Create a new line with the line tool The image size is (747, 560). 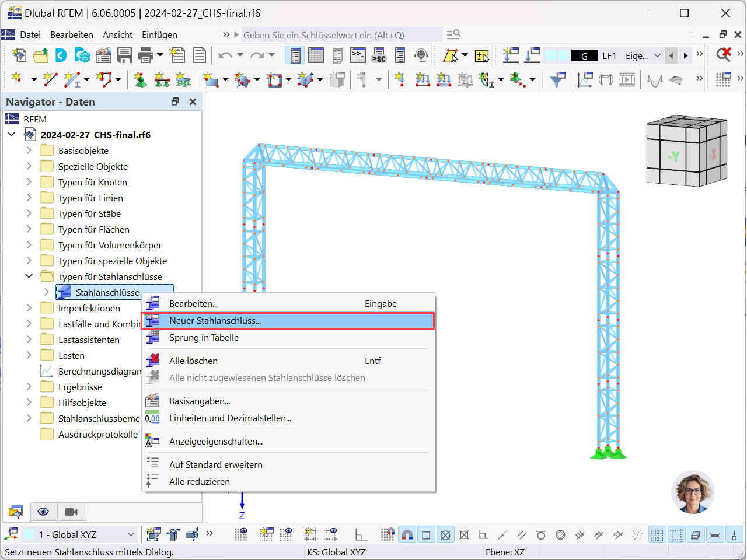[51, 79]
